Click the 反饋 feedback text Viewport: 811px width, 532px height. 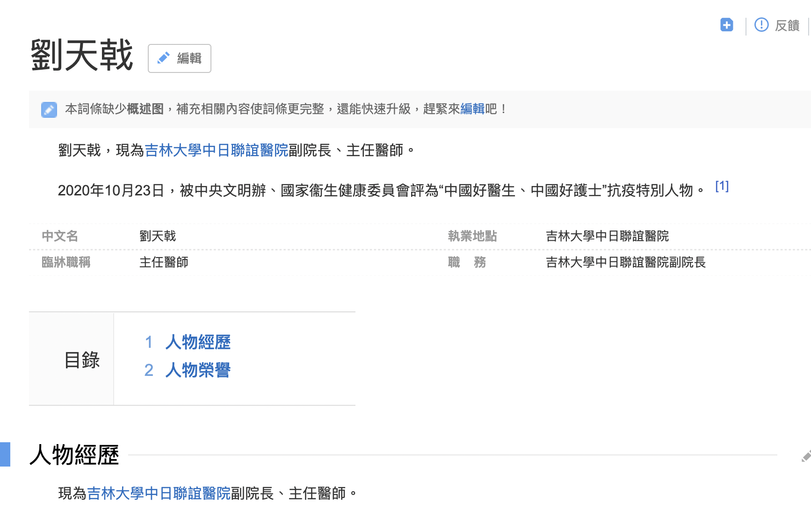click(x=788, y=26)
